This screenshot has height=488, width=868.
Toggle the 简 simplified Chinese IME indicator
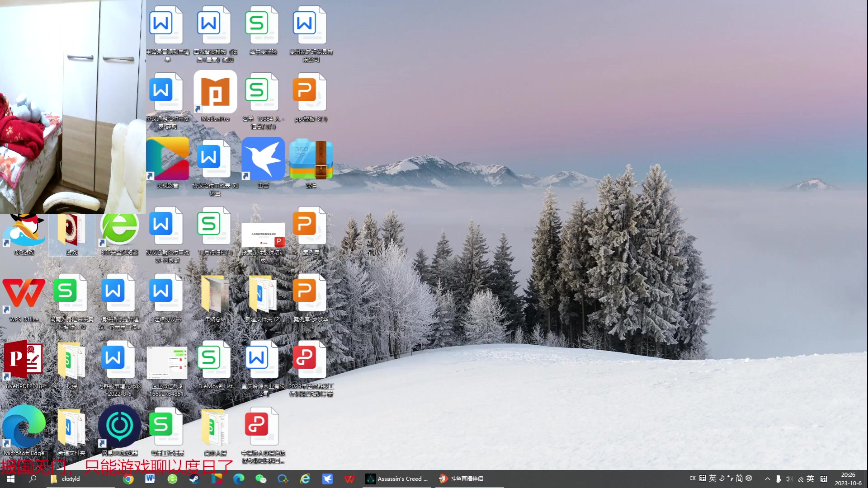click(739, 478)
